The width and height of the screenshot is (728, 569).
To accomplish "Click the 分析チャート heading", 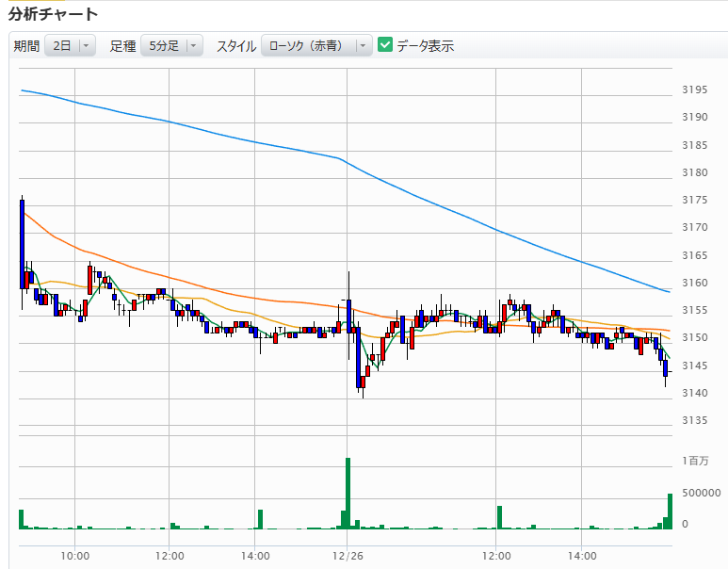I will point(53,14).
